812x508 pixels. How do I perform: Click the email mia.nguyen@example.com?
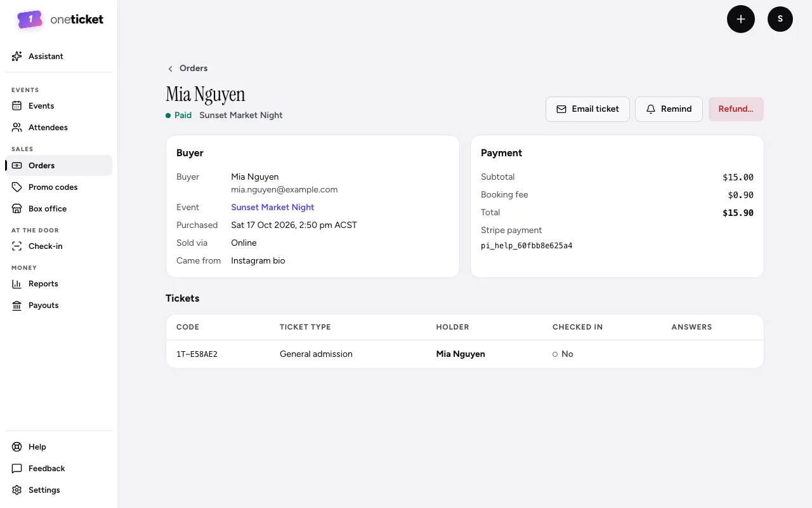[284, 190]
